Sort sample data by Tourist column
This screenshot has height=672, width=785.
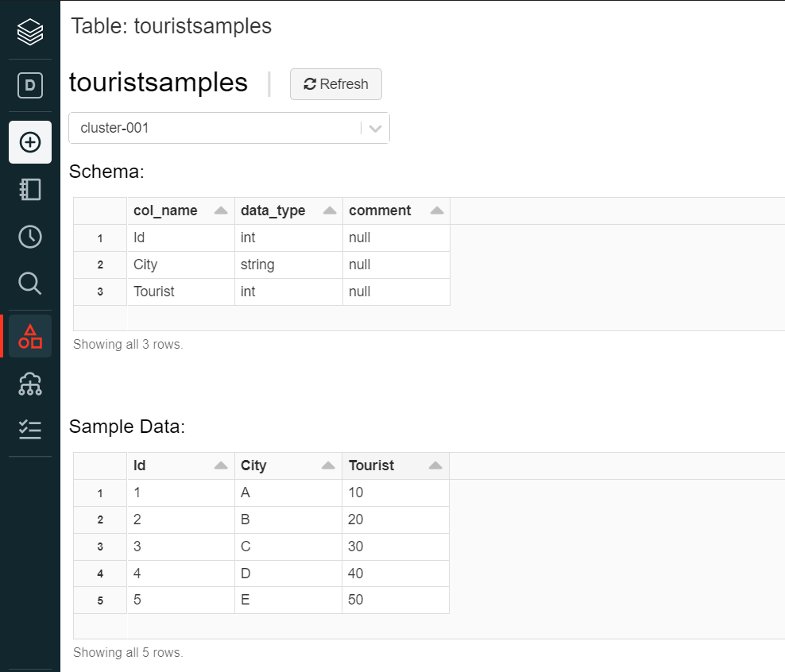pyautogui.click(x=435, y=466)
